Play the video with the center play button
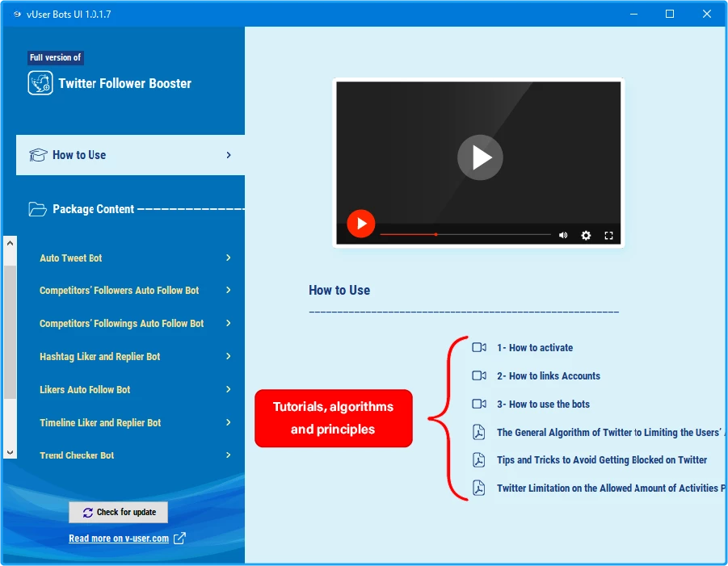The width and height of the screenshot is (728, 566). 480,157
